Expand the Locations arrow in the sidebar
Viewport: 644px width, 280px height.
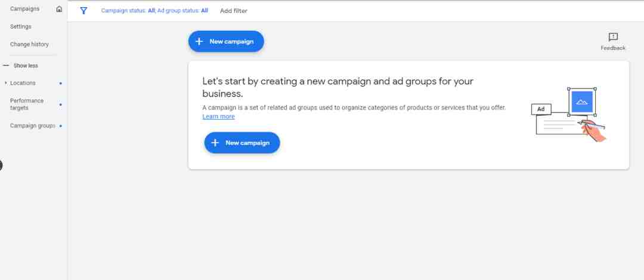pos(6,83)
